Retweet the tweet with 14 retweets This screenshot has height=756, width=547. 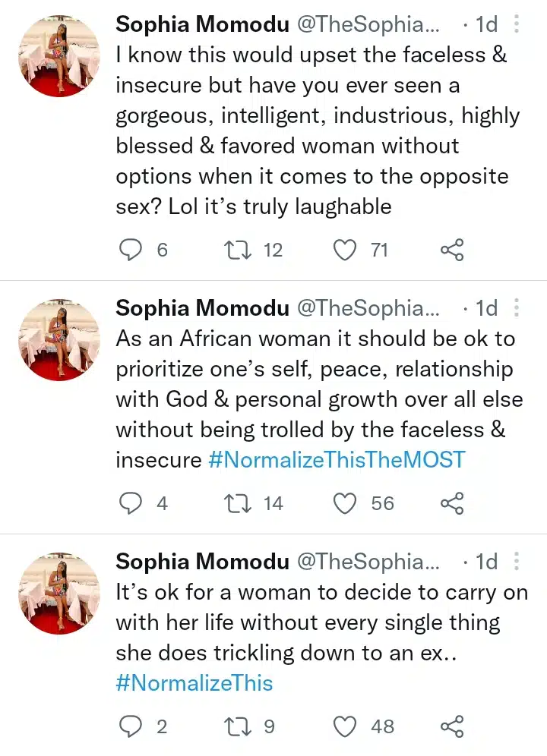tap(239, 503)
